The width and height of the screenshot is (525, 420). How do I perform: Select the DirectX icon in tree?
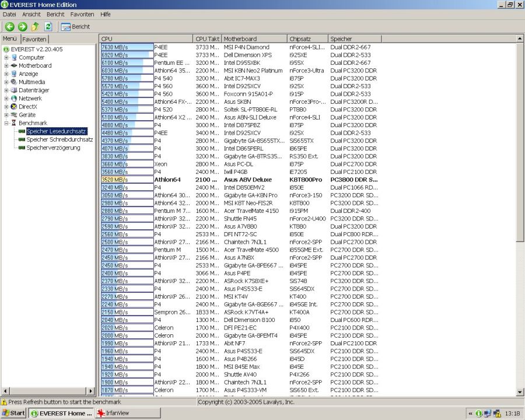[14, 107]
